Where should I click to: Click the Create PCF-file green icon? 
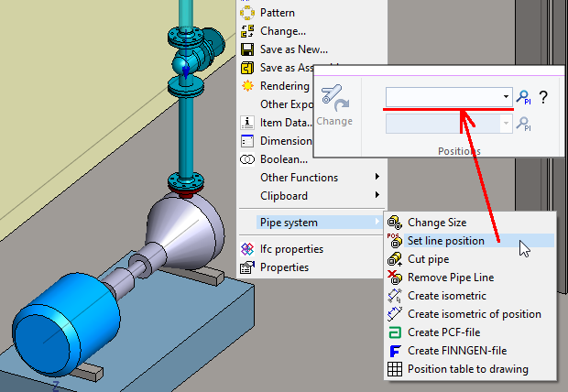click(x=395, y=332)
